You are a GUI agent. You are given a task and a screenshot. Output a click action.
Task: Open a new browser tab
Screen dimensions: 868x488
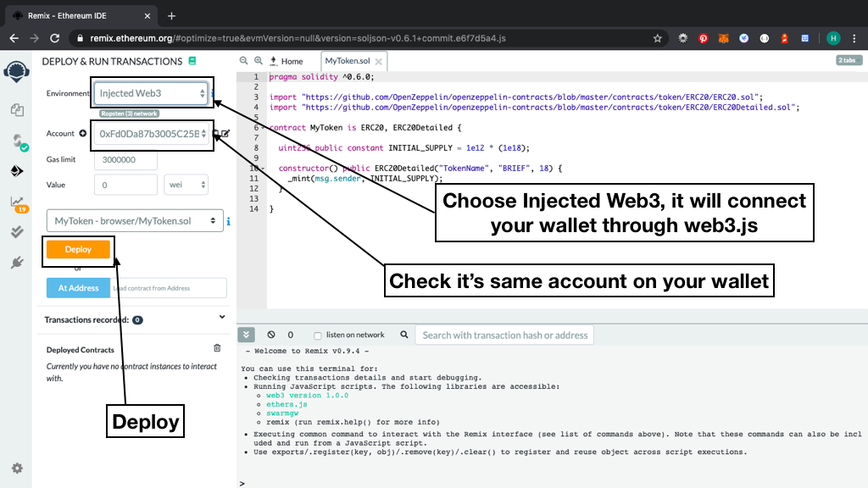point(171,16)
